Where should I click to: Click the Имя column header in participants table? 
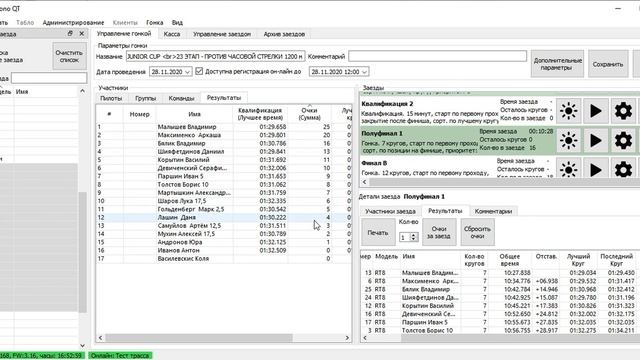[x=194, y=114]
